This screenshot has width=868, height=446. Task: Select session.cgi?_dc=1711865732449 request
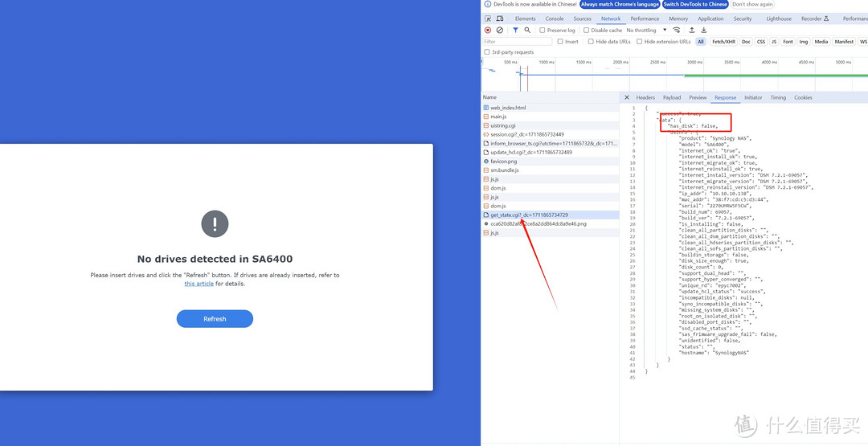[551, 134]
